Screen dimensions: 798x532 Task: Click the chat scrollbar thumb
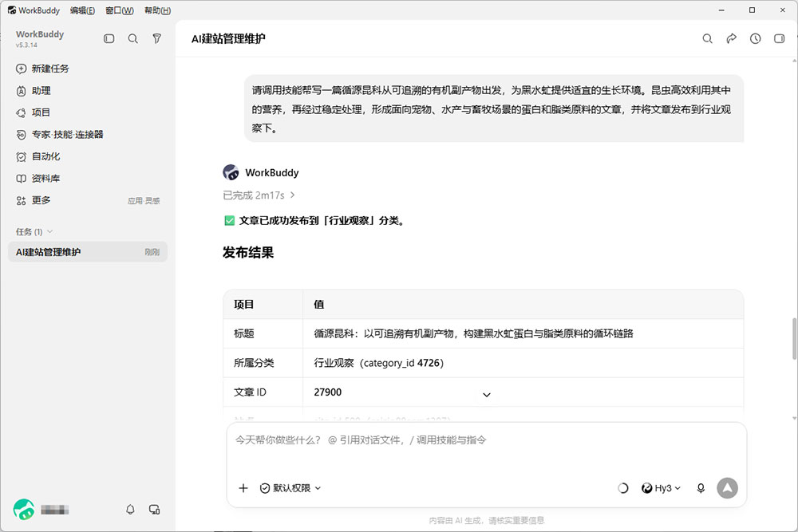794,338
